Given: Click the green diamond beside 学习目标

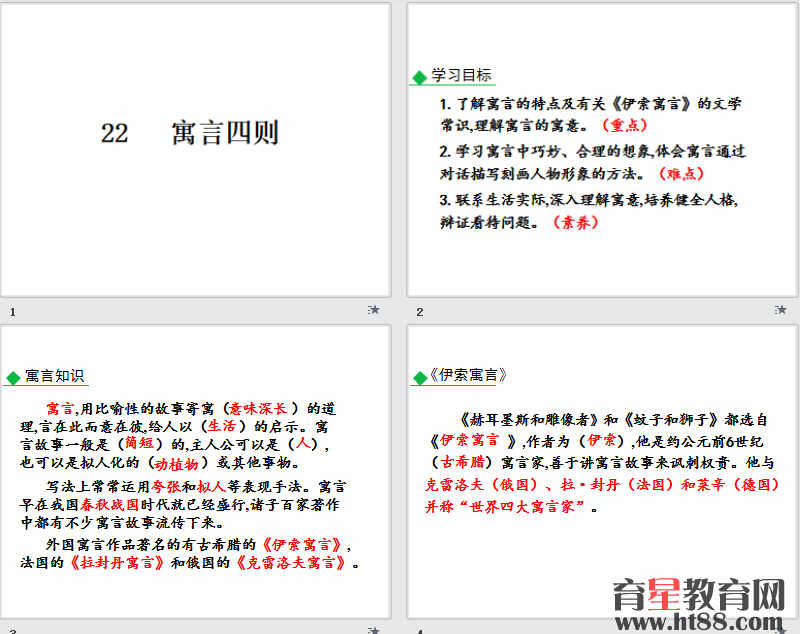Looking at the screenshot, I should coord(420,77).
